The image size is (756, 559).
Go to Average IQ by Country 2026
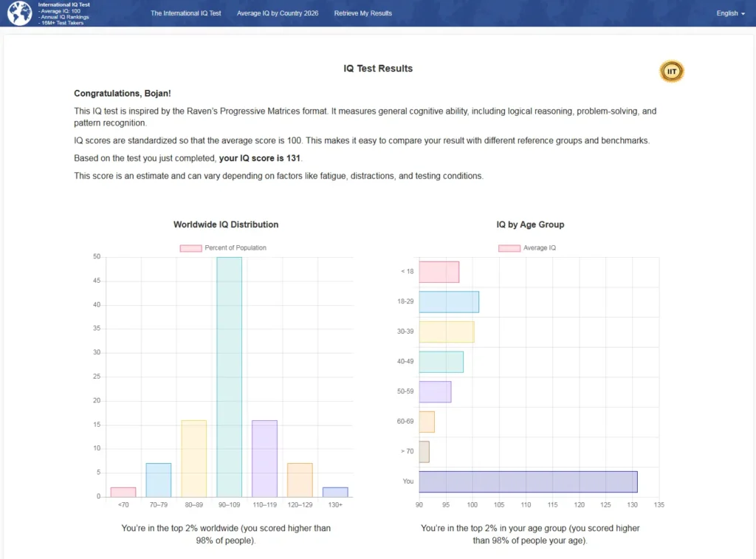(x=278, y=13)
